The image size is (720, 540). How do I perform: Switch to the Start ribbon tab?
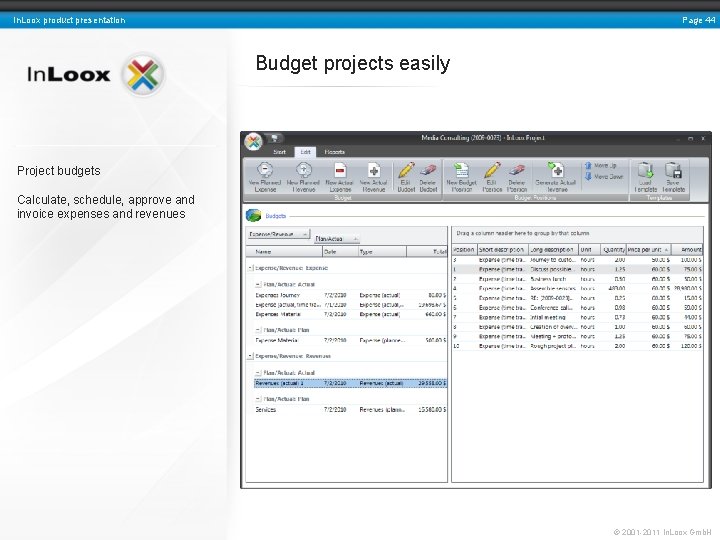click(x=279, y=152)
